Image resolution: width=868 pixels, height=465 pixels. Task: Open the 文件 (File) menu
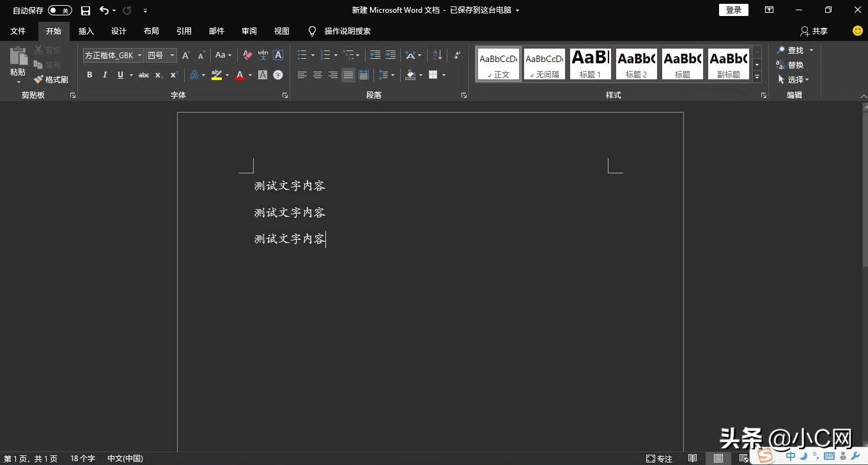pyautogui.click(x=18, y=31)
